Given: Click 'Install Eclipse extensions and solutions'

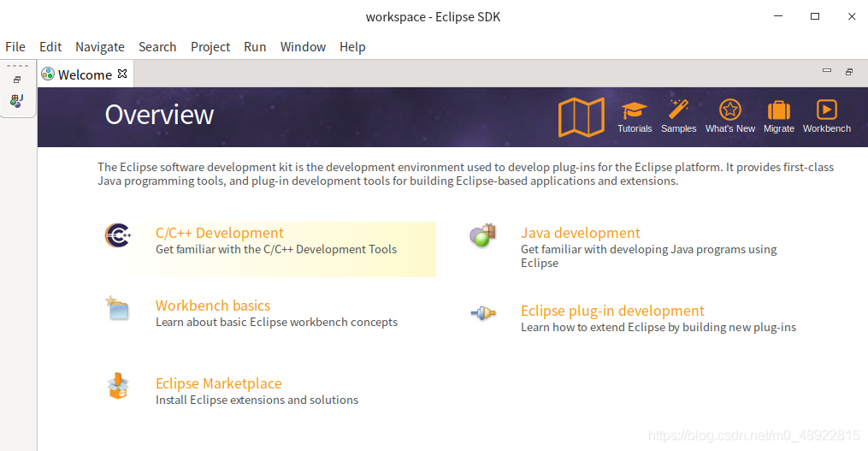Looking at the screenshot, I should 257,400.
